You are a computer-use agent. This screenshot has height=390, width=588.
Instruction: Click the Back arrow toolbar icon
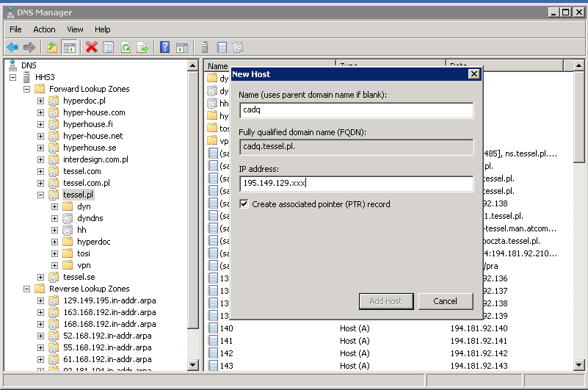tap(12, 47)
